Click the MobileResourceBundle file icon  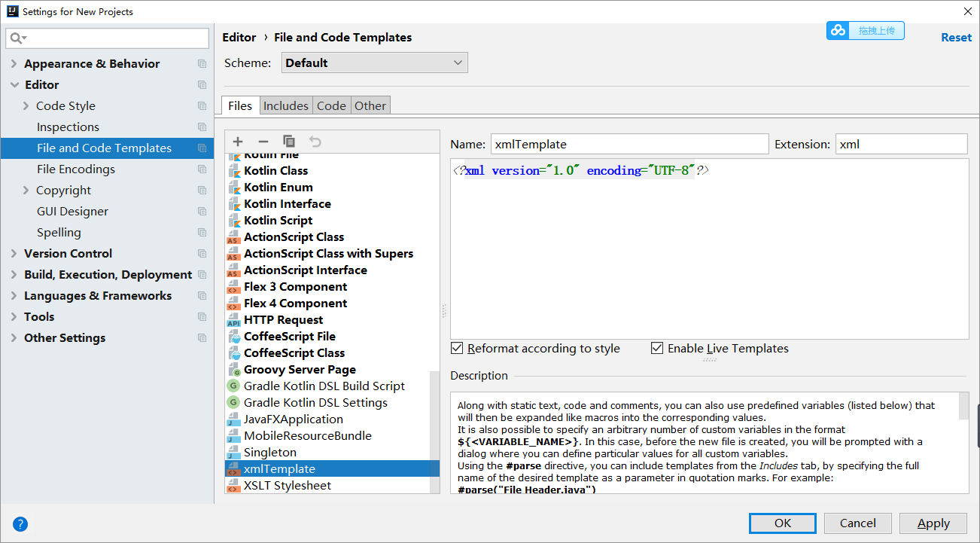[233, 436]
